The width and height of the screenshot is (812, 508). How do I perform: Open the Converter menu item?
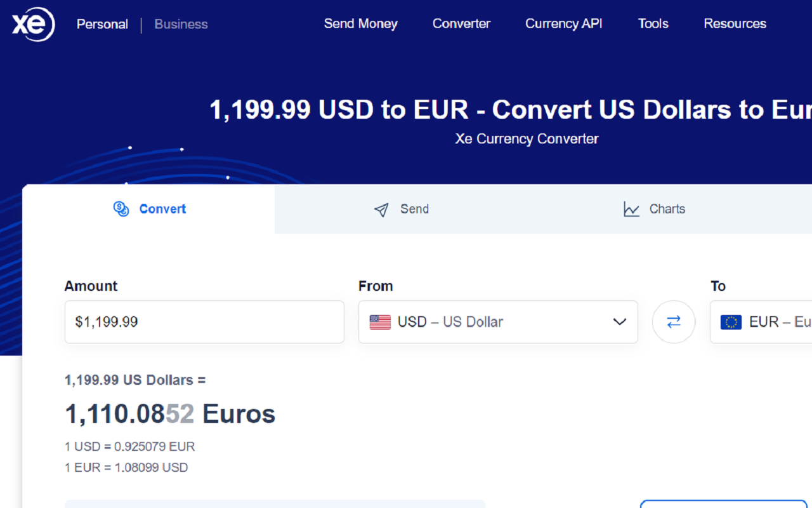(461, 24)
